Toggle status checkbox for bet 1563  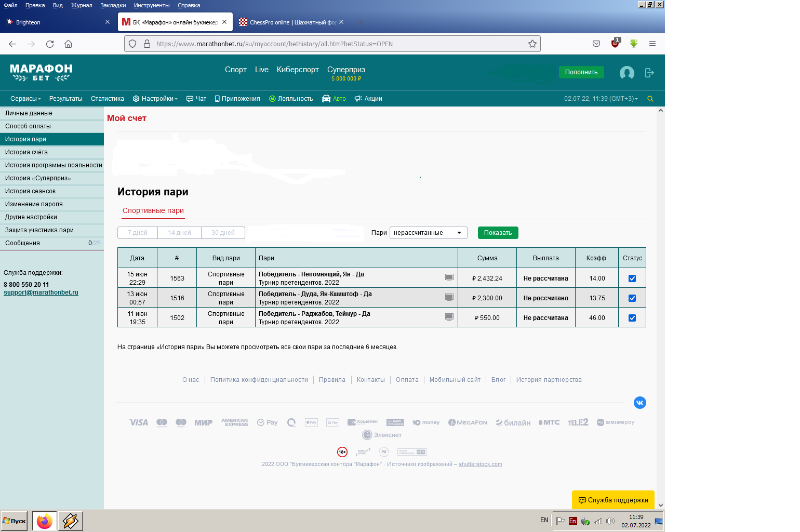tap(632, 278)
